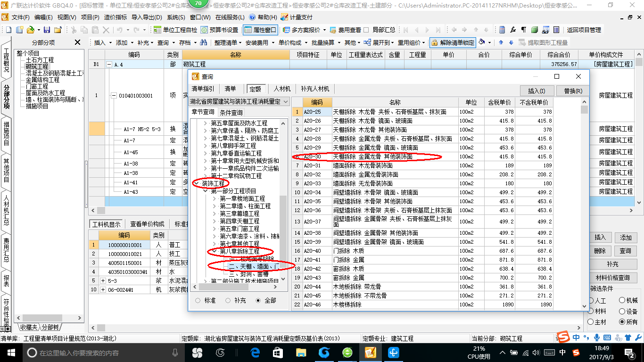Click the 材料价格查询 button

point(612,278)
